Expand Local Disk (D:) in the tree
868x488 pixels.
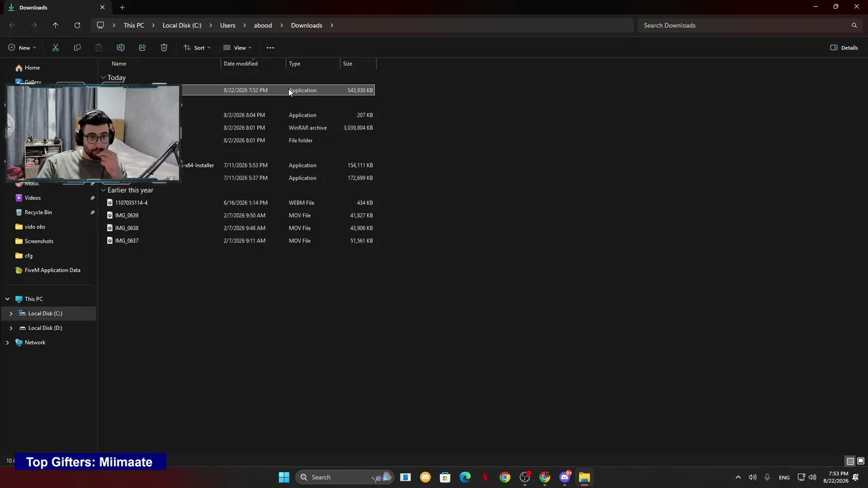pos(11,328)
